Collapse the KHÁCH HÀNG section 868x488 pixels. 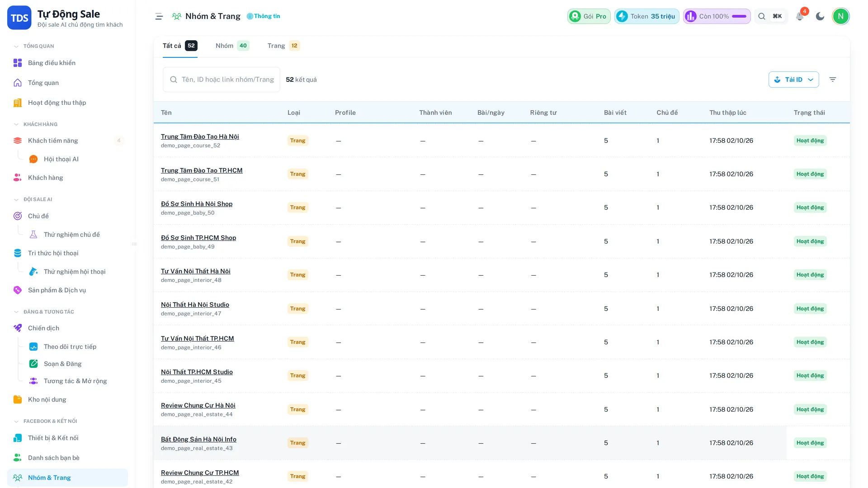pyautogui.click(x=36, y=124)
